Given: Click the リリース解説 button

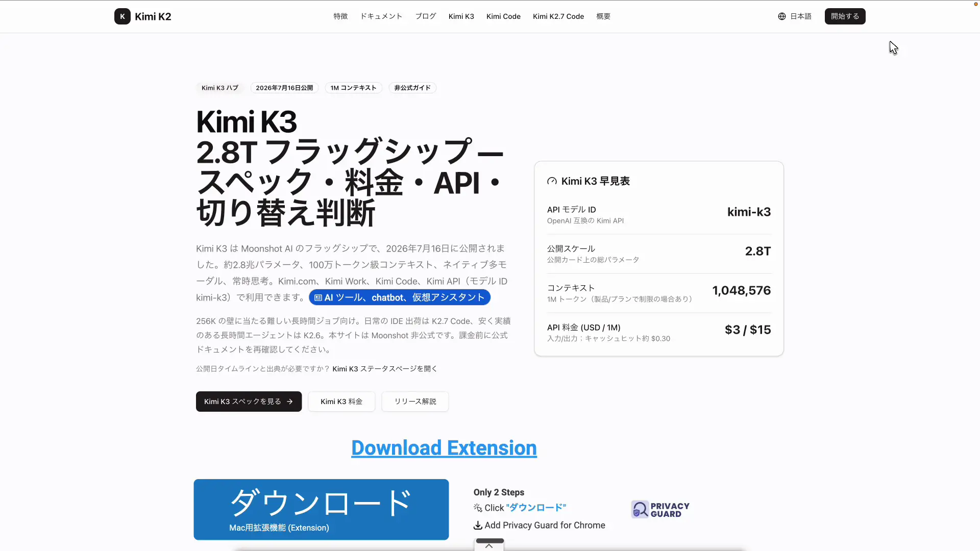Looking at the screenshot, I should tap(415, 402).
